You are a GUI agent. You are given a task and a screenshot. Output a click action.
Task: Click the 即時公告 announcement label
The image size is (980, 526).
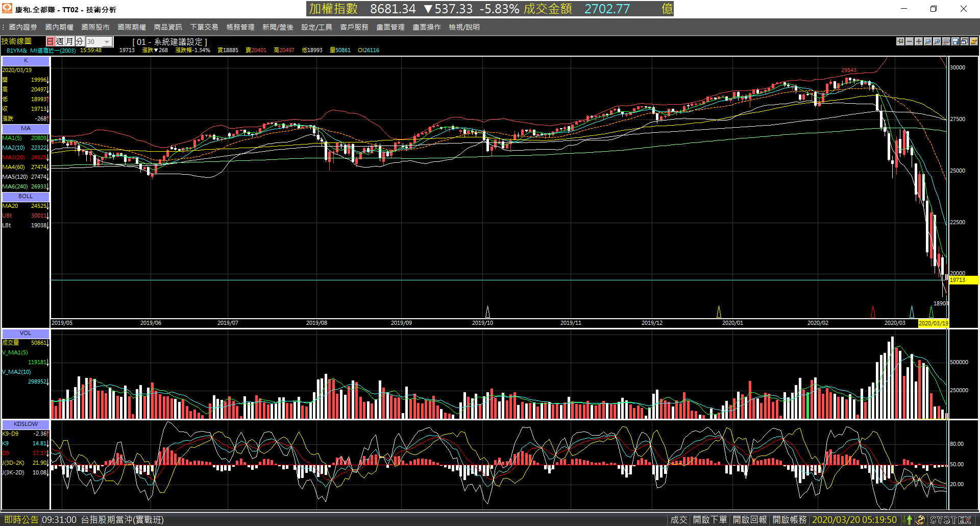[21, 519]
